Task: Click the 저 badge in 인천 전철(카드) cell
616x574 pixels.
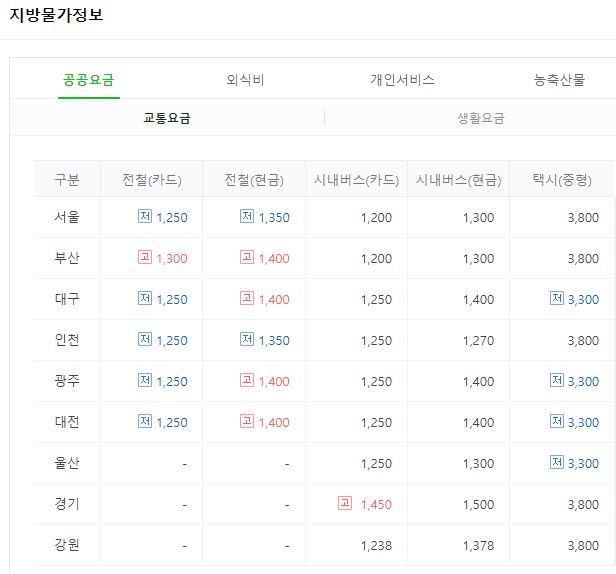Action: pyautogui.click(x=145, y=339)
